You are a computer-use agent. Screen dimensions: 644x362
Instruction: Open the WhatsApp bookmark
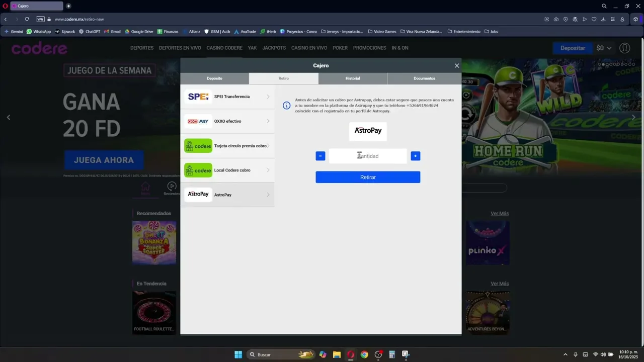39,31
